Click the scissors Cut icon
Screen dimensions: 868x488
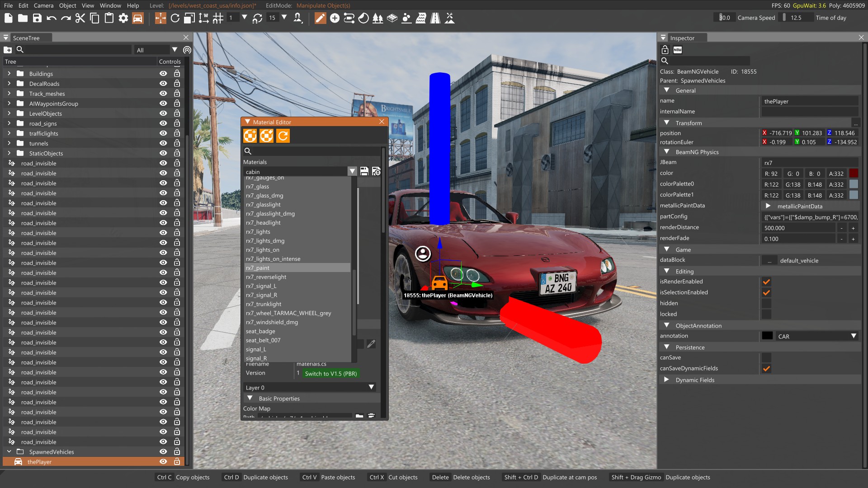point(80,18)
